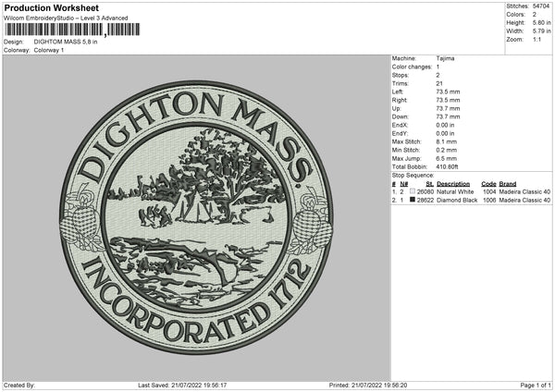Click the stitch count '28622' in row 2
Screen dimensions: 555x392
pyautogui.click(x=425, y=201)
